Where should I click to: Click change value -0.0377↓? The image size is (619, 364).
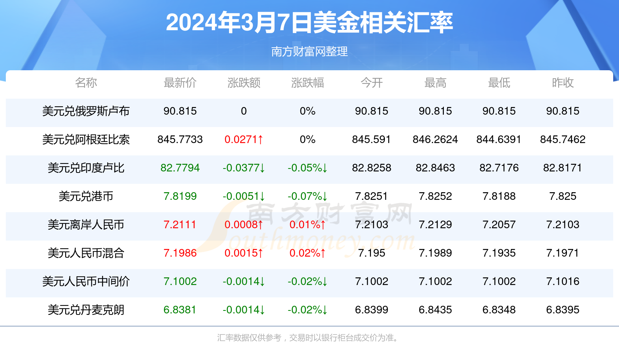pyautogui.click(x=244, y=168)
